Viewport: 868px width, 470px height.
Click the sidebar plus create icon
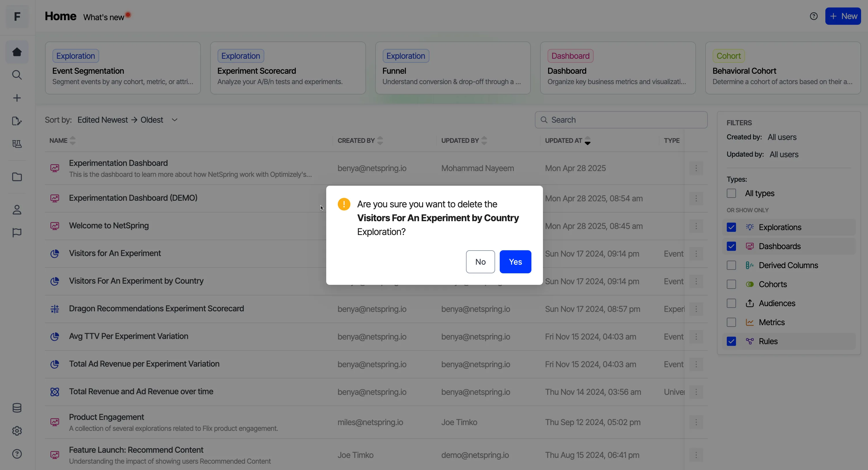[x=17, y=98]
